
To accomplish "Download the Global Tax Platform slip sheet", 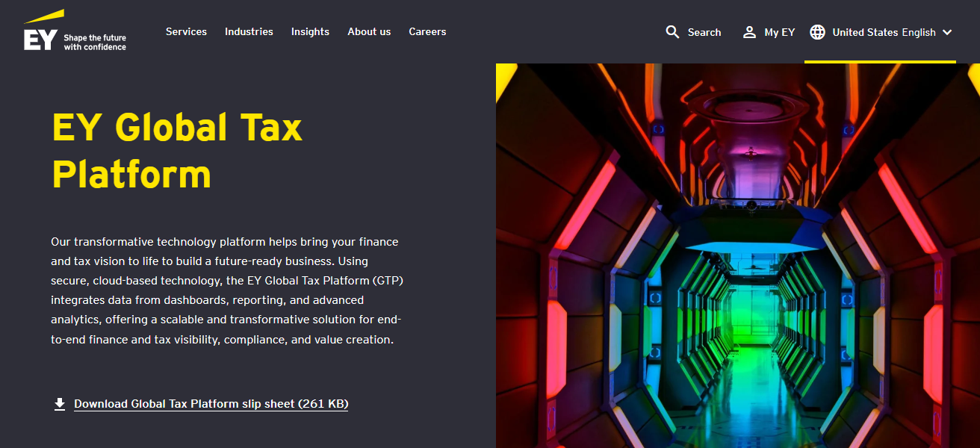I will (x=211, y=402).
